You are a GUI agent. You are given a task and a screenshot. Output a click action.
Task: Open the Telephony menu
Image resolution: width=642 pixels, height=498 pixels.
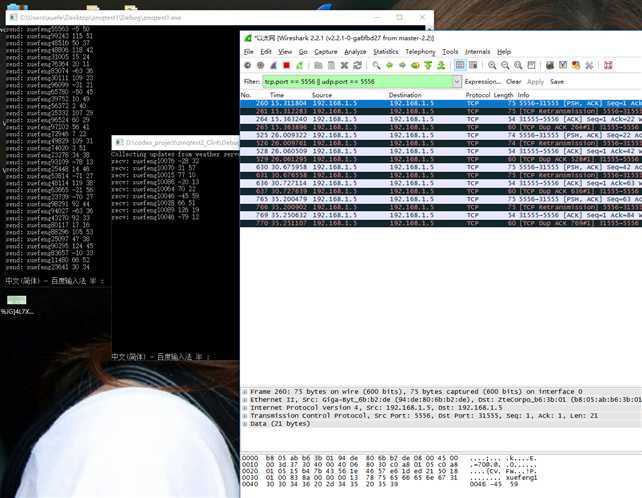pos(420,52)
